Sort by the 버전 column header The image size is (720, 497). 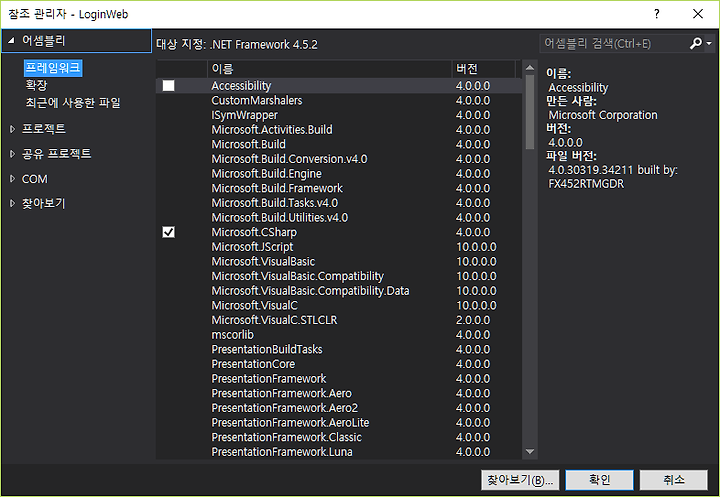coord(484,69)
